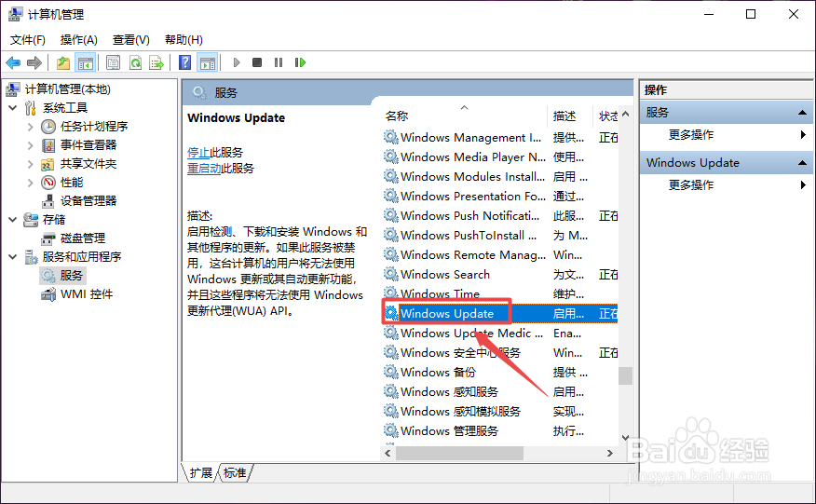This screenshot has width=816, height=504.
Task: Click the Stop Service square icon
Action: point(257,62)
